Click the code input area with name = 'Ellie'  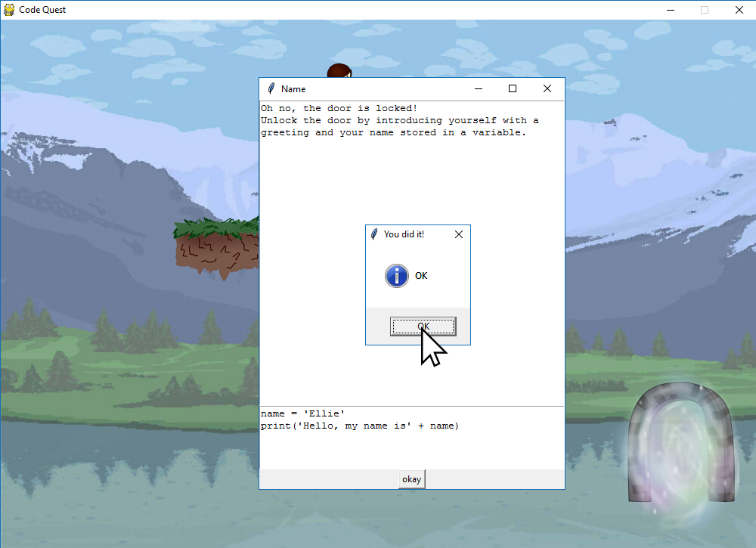pos(412,438)
